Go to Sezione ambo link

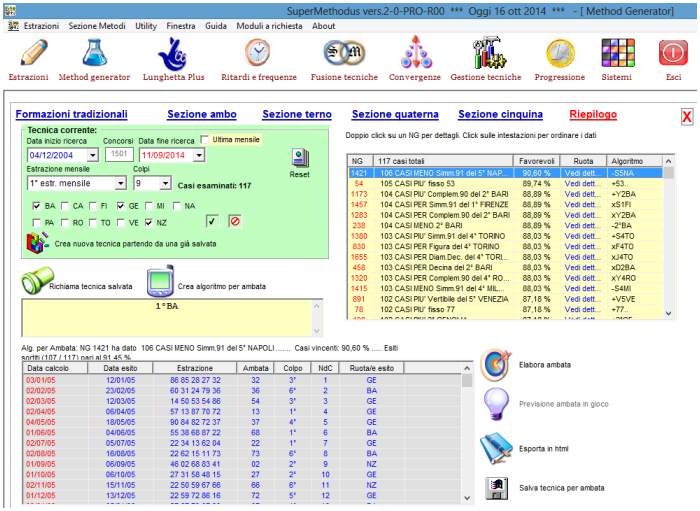coord(202,114)
